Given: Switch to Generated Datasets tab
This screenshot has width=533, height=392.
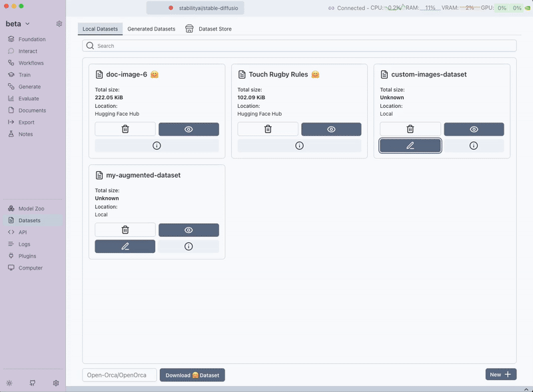Looking at the screenshot, I should [151, 29].
